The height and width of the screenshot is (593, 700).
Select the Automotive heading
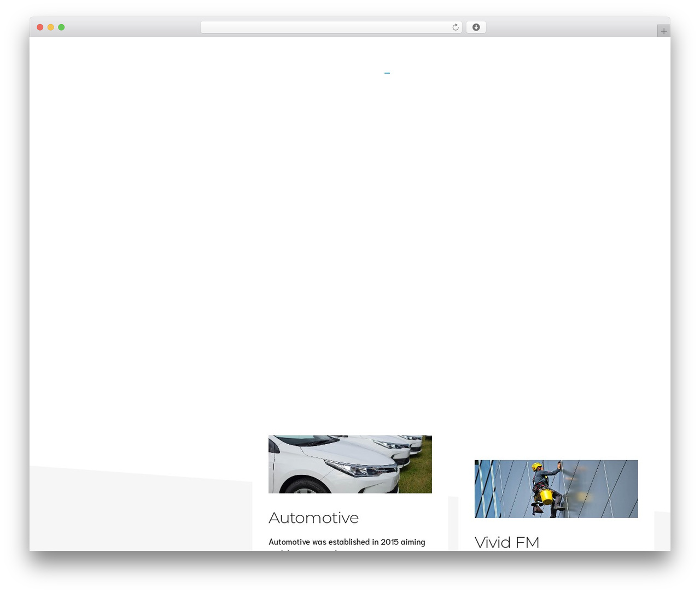(313, 518)
